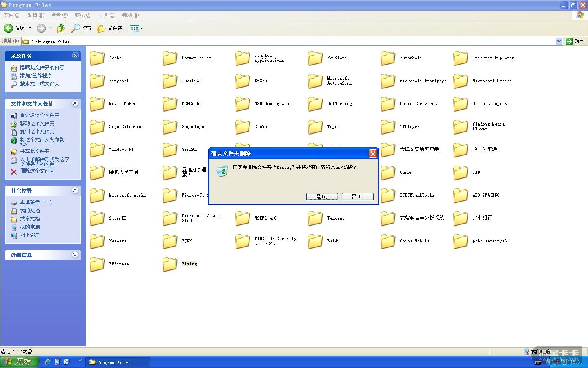Select the Rising folder icon
Screen dimensions: 588x368
pyautogui.click(x=170, y=264)
